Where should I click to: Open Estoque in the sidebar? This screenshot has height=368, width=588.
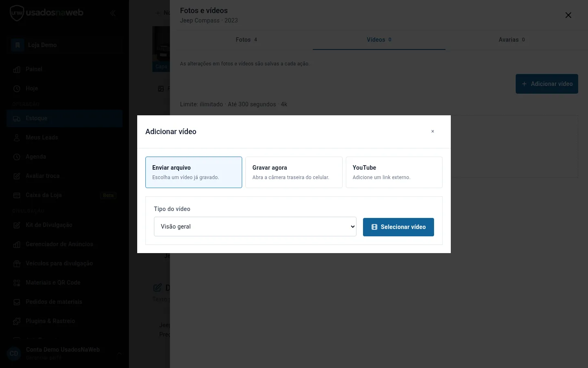tap(65, 118)
